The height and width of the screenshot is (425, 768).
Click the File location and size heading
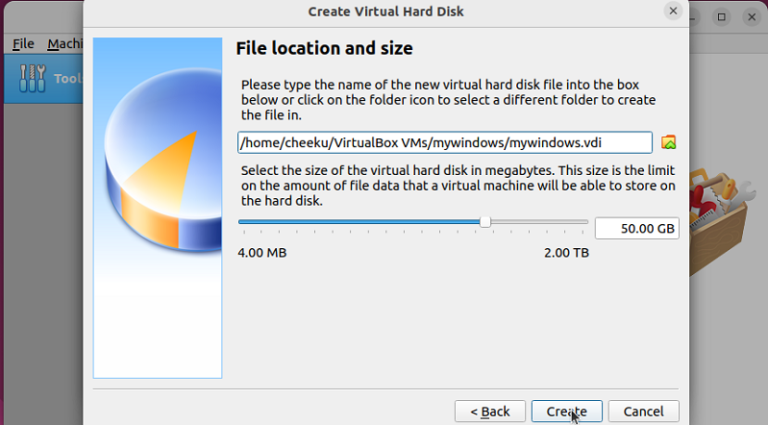[323, 48]
